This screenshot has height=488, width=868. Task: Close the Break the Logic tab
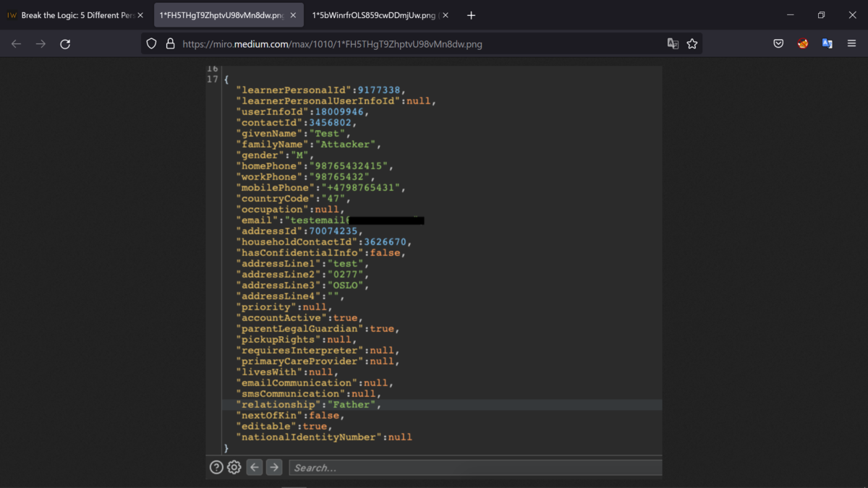[140, 15]
